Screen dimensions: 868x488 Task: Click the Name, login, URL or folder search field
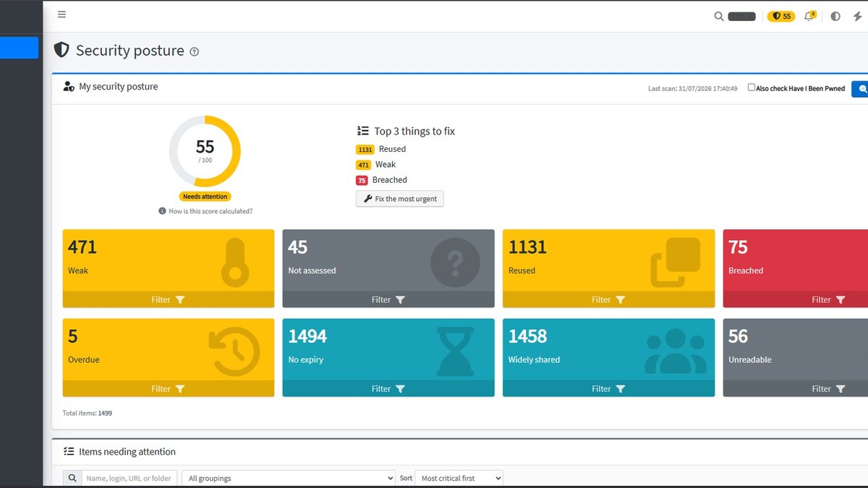(129, 478)
